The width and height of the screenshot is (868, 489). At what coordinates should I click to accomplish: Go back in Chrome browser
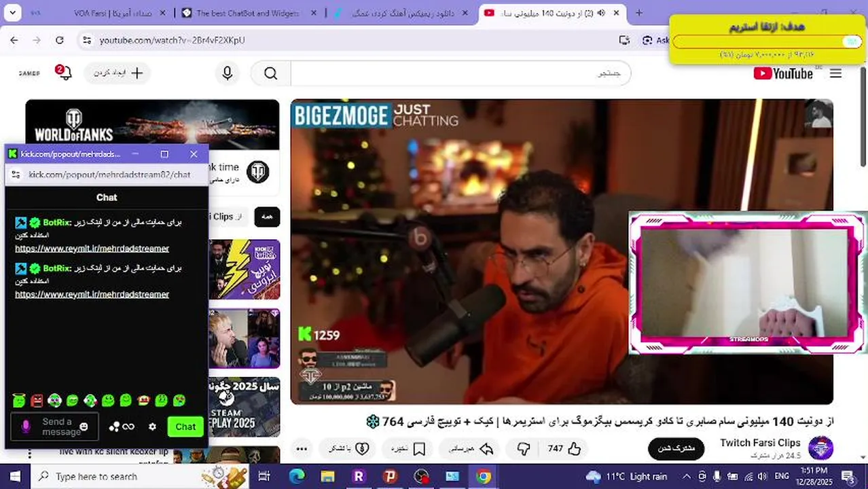14,40
